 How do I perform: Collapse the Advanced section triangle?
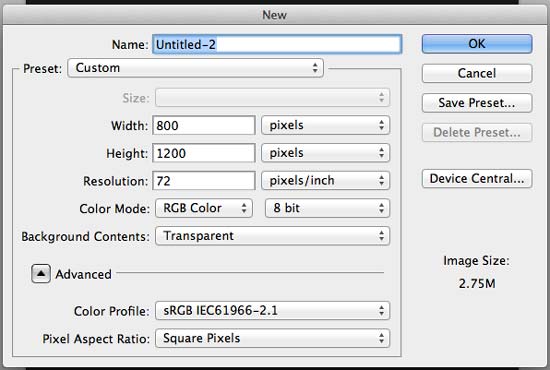tap(41, 274)
